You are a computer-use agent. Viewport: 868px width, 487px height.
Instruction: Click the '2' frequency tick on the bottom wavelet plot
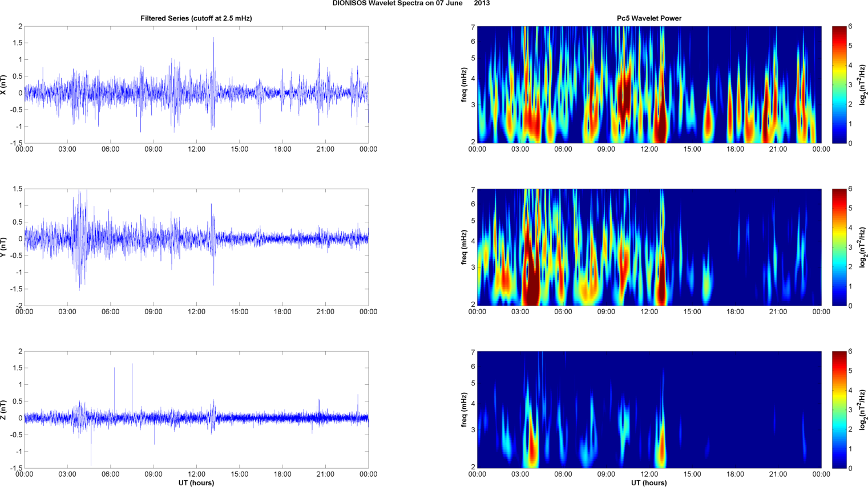pos(473,467)
